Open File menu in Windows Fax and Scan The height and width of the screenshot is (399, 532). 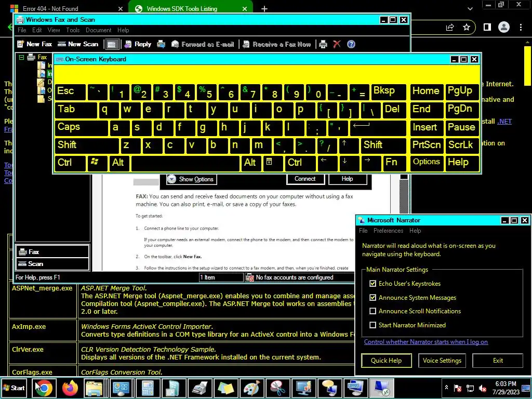coord(22,30)
